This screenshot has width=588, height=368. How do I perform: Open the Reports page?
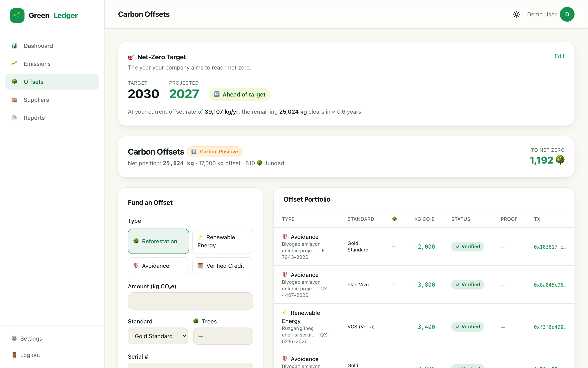pos(52,118)
